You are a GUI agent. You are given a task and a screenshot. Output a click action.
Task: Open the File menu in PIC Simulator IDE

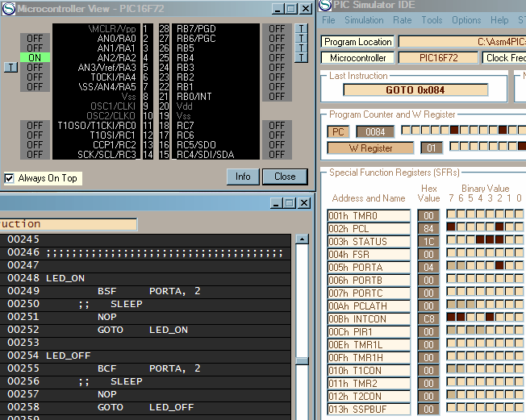click(x=328, y=20)
